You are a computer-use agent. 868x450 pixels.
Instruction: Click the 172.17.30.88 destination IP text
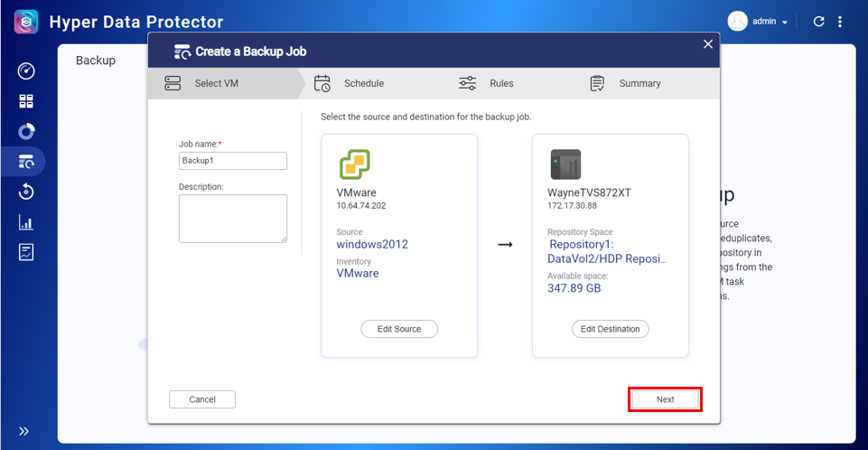(572, 205)
